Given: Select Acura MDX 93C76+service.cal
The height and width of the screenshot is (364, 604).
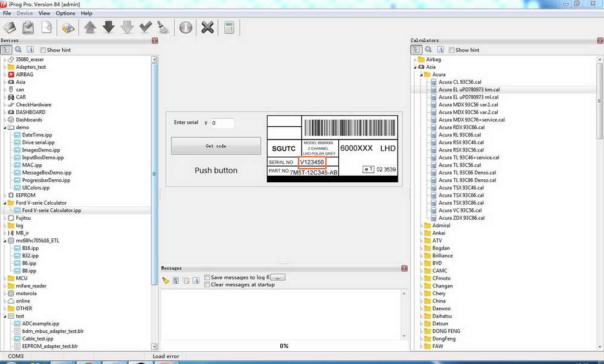Looking at the screenshot, I should coord(472,120).
